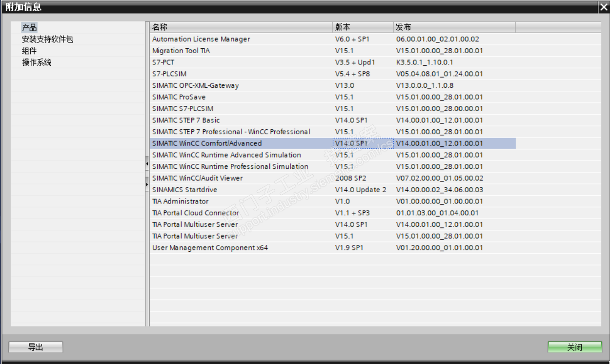Click release value 01.01.03.00_01.04.00.01

tap(437, 213)
